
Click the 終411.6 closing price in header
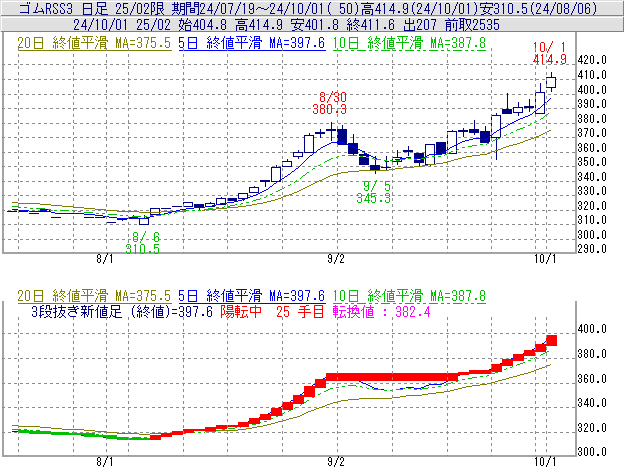point(370,25)
